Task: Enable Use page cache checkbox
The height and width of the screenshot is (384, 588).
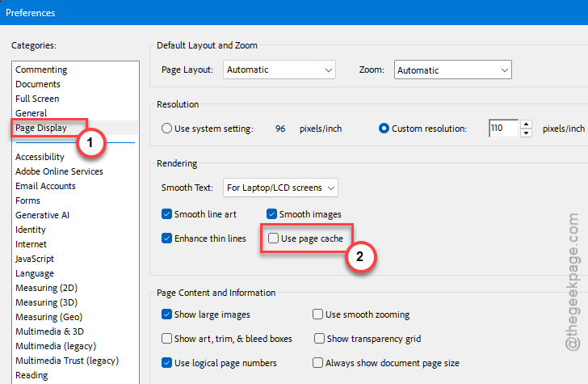Action: tap(273, 238)
